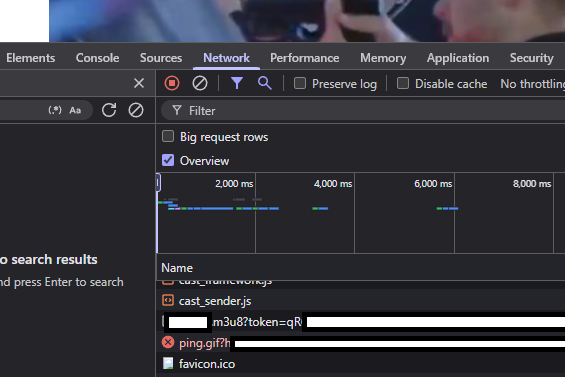Select the m3u8?token request row
Viewport: 565px width, 377px height.
point(361,321)
